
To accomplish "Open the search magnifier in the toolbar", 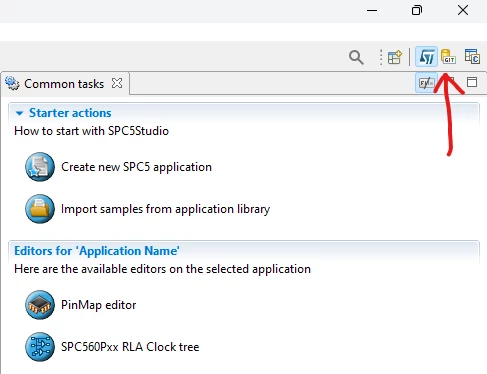I will [356, 57].
